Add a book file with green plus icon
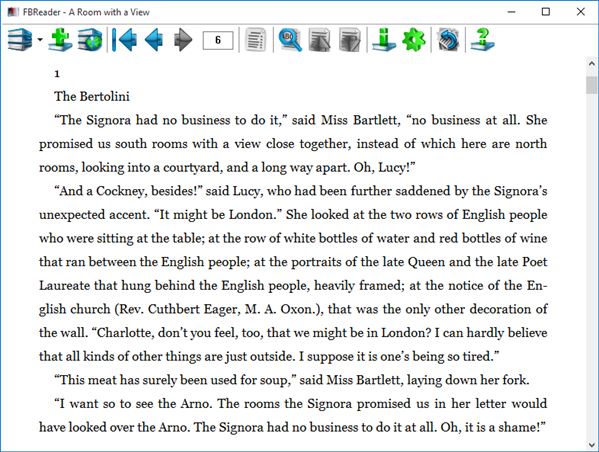Viewport: 599px width, 452px height. (x=60, y=39)
